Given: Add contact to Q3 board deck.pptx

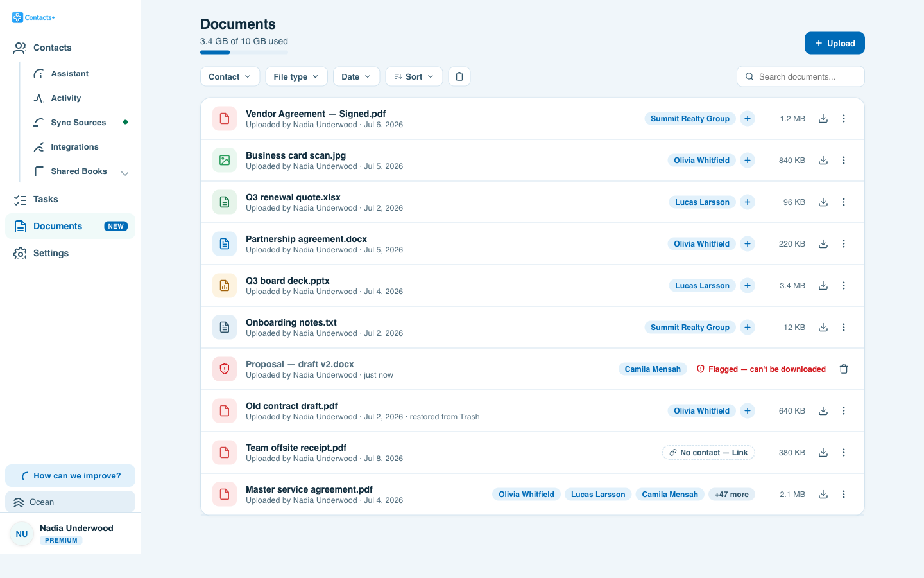Looking at the screenshot, I should [x=748, y=286].
